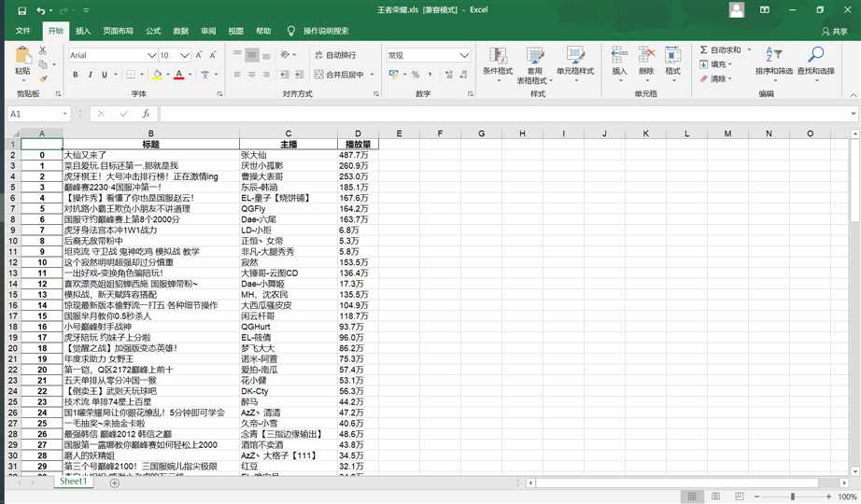Click the formula bar input field
This screenshot has width=861, height=504.
pyautogui.click(x=503, y=114)
